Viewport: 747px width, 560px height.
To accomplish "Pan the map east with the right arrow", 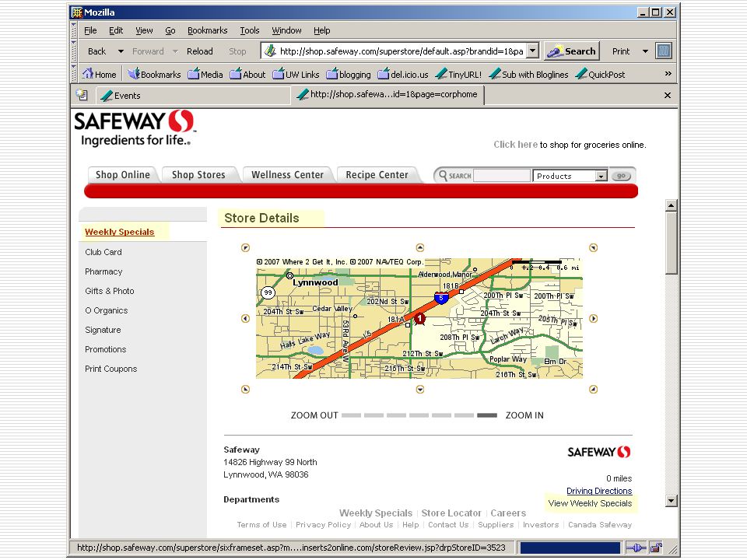I will [x=593, y=319].
